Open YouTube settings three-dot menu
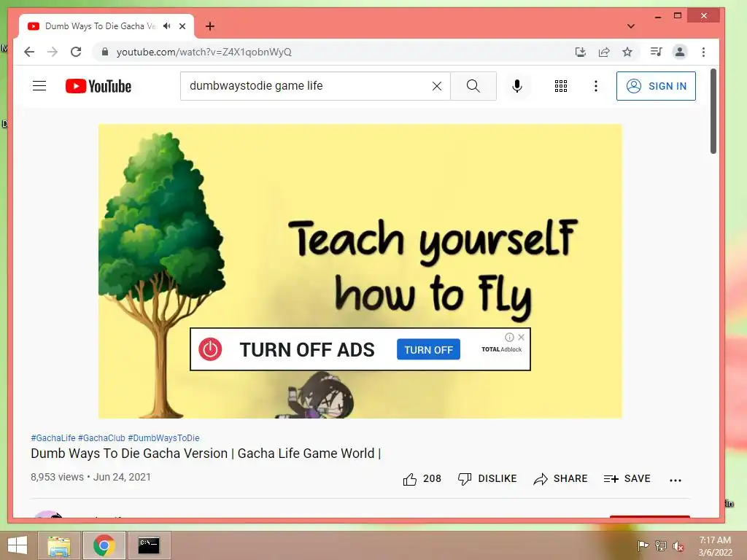 (x=595, y=86)
